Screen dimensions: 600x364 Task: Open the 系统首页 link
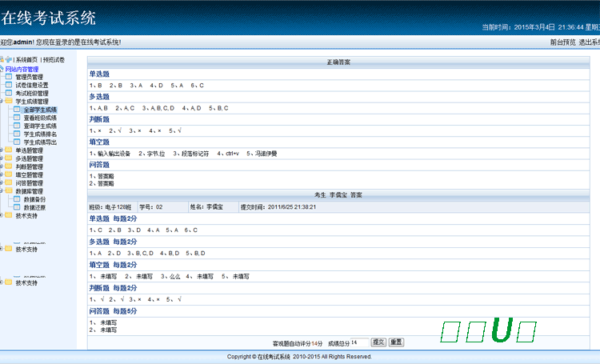tap(26, 60)
